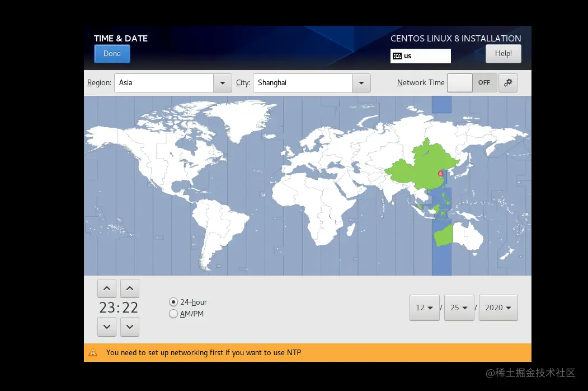
Task: Click the Network Time label
Action: 421,83
